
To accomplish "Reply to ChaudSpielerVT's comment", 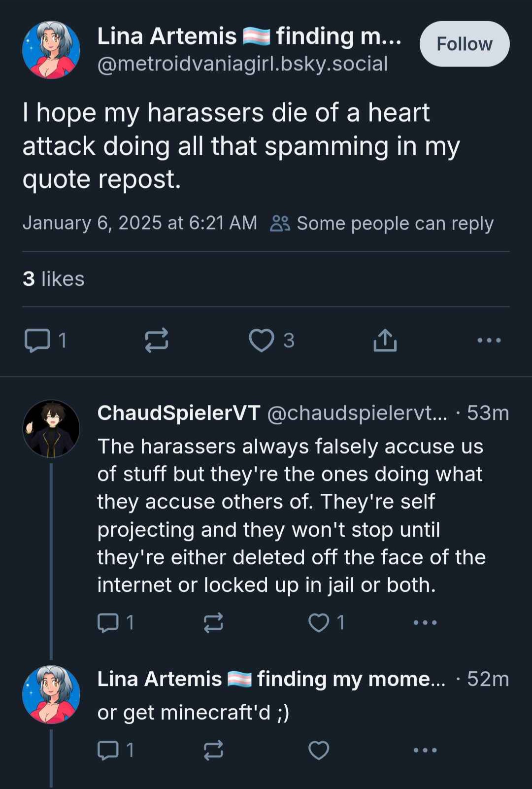I will click(x=108, y=622).
